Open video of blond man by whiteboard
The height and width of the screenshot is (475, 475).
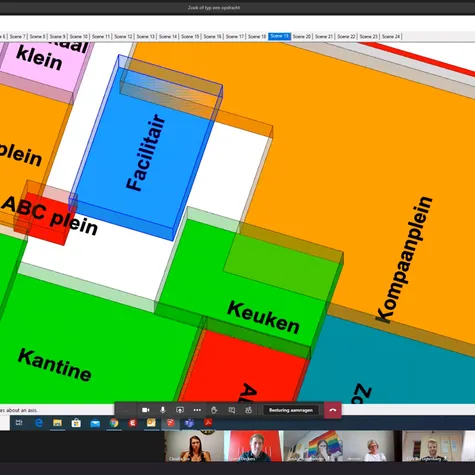pos(433,446)
